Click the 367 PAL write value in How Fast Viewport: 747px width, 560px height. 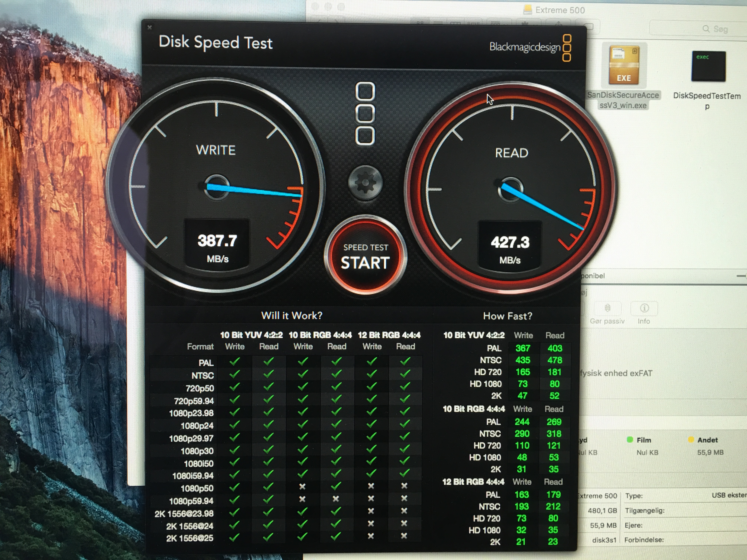coord(523,348)
